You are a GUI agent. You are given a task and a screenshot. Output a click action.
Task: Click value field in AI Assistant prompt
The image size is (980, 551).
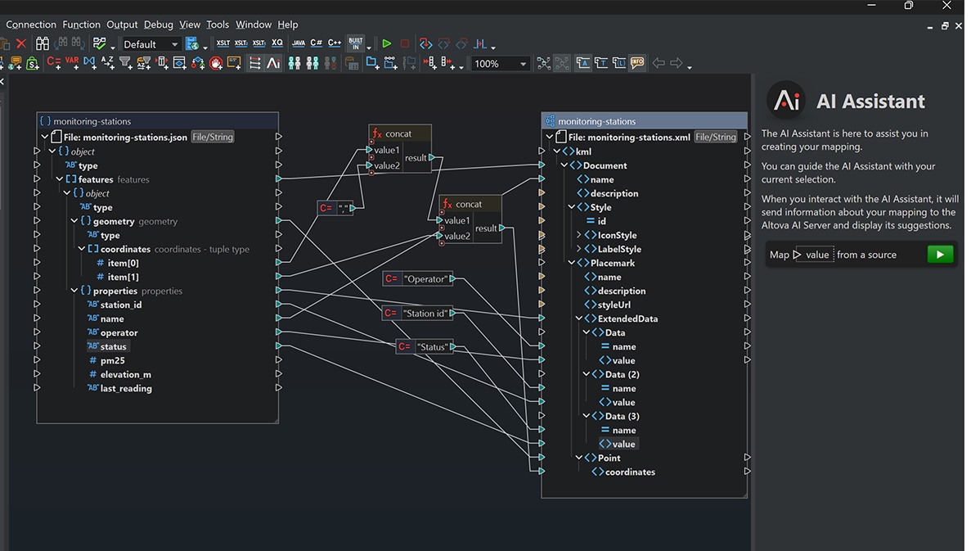813,255
